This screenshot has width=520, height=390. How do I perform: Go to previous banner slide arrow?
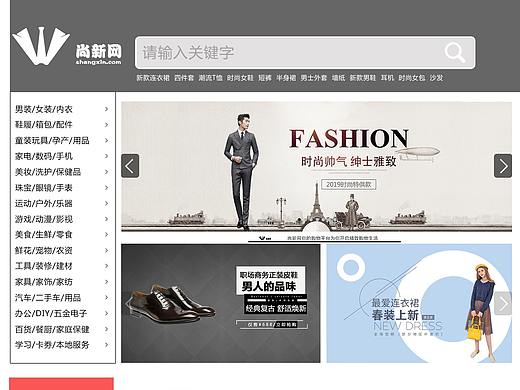click(130, 166)
